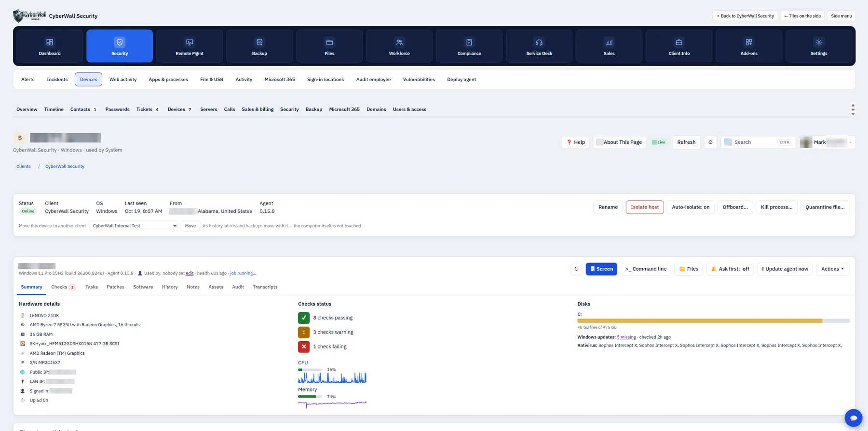Open the Patches tab
868x431 pixels.
115,287
